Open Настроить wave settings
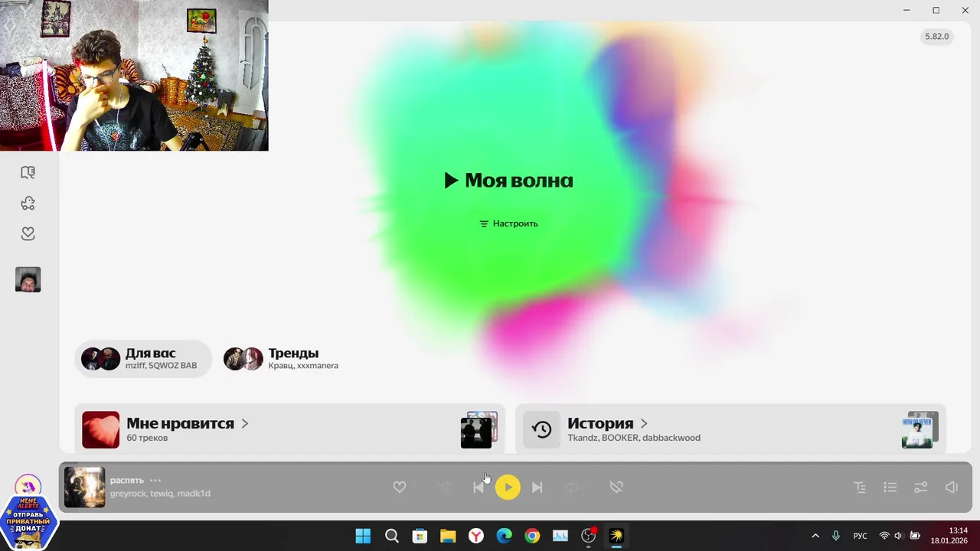The width and height of the screenshot is (980, 551). tap(508, 223)
